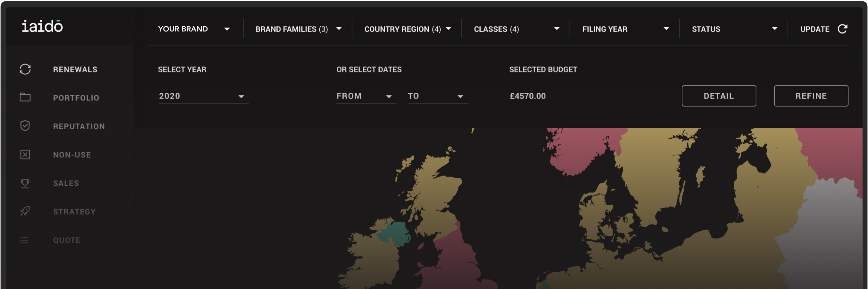Click the Update refresh arrow icon
The height and width of the screenshot is (289, 868).
coord(842,29)
